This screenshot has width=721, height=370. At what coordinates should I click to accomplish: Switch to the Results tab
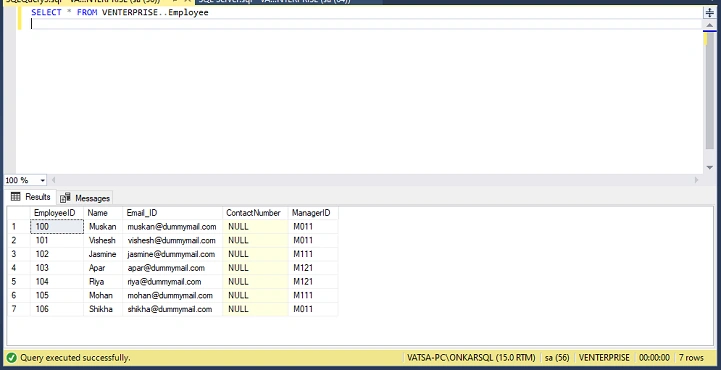pyautogui.click(x=31, y=197)
